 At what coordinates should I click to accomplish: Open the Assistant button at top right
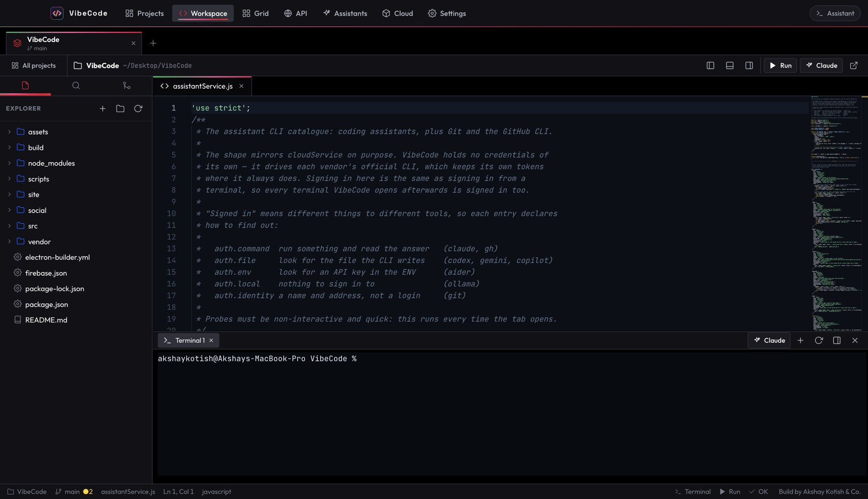point(835,13)
